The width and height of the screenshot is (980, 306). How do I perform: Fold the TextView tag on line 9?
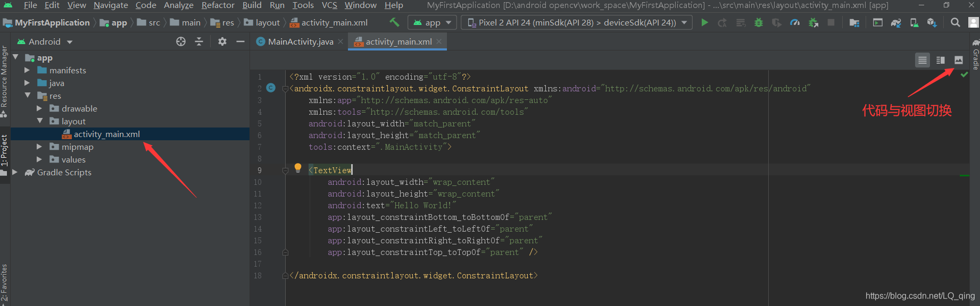pos(285,170)
